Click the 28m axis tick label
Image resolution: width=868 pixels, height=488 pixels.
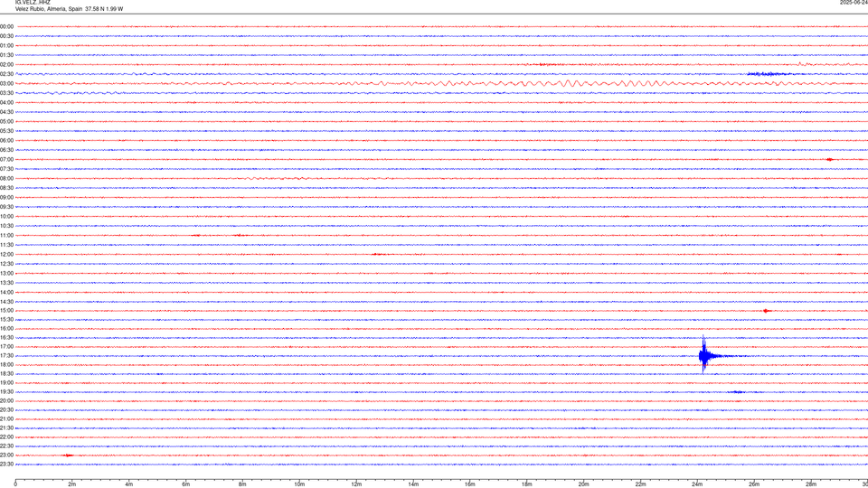point(811,484)
